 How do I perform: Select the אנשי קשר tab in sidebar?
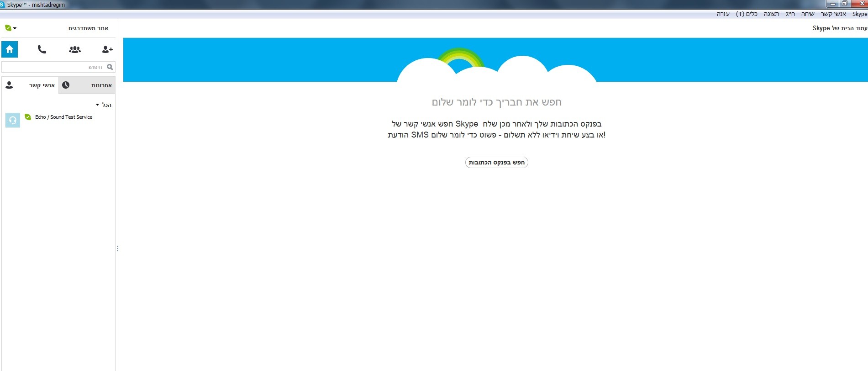[30, 85]
